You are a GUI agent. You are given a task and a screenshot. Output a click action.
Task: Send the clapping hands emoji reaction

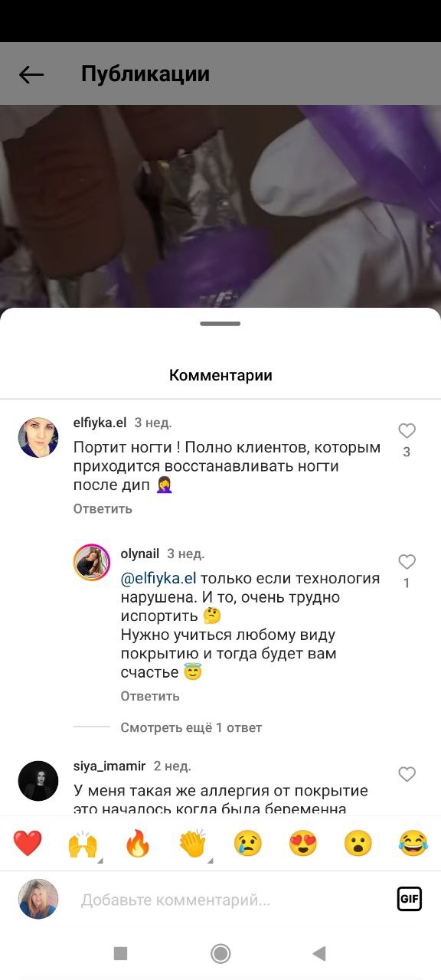coord(193,844)
